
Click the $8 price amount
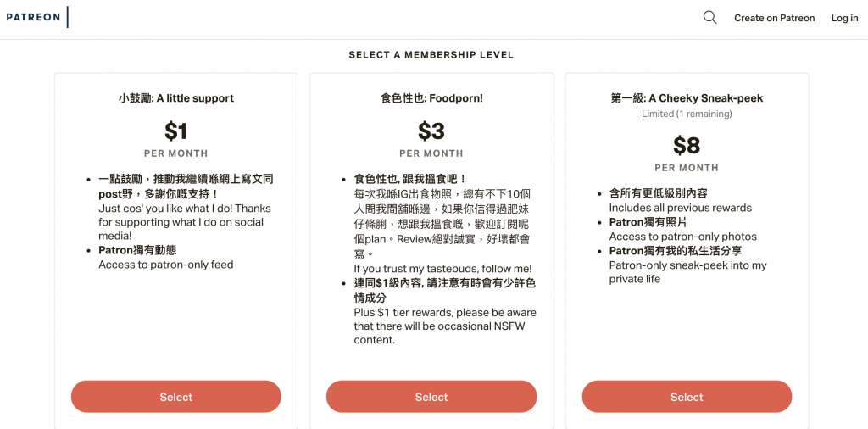pos(687,145)
